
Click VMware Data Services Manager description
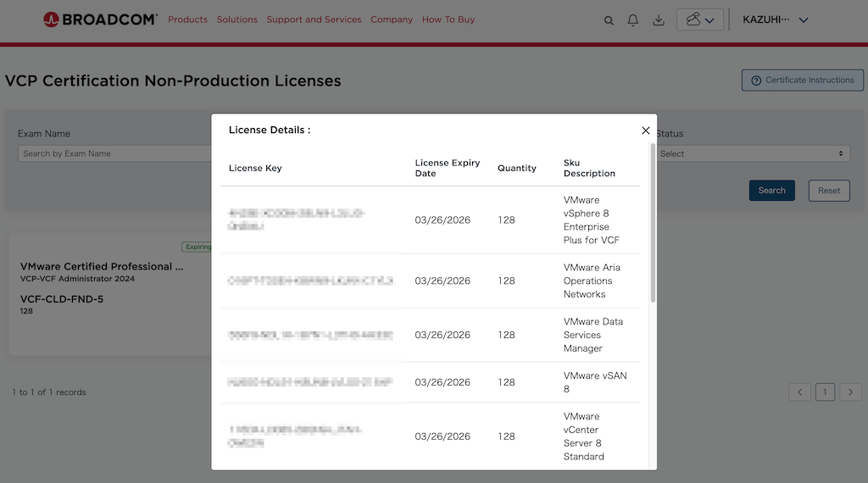click(593, 336)
